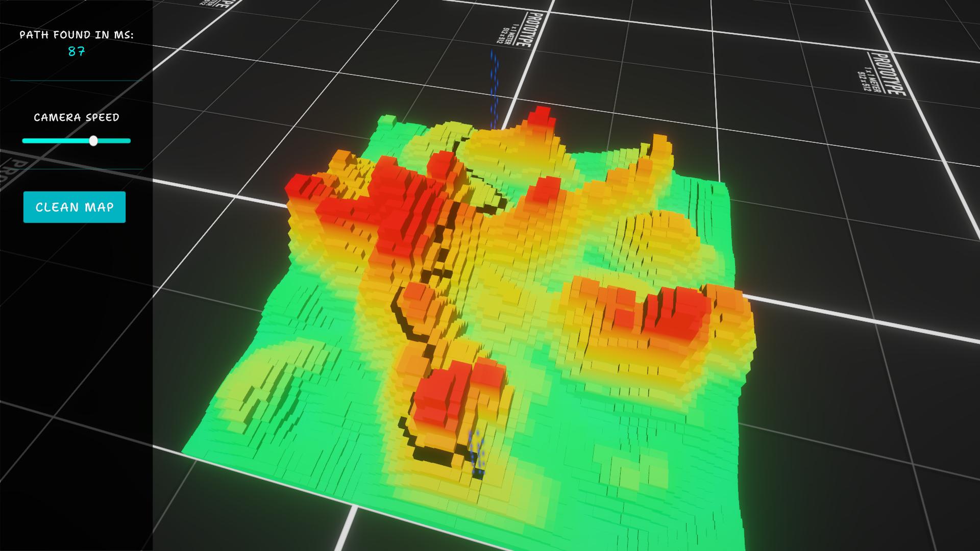Select the tall red peak at terrain's far edge
Screen dimensions: 980x551
pos(541,116)
